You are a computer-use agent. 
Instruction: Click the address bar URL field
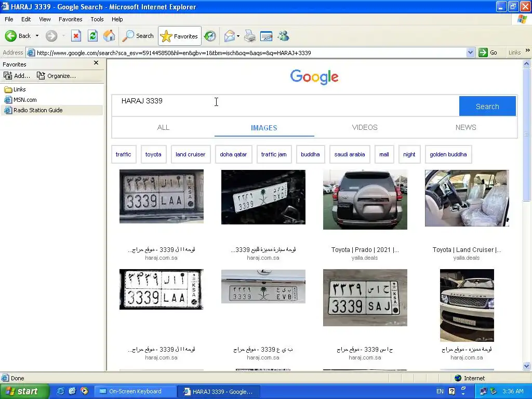coord(250,52)
